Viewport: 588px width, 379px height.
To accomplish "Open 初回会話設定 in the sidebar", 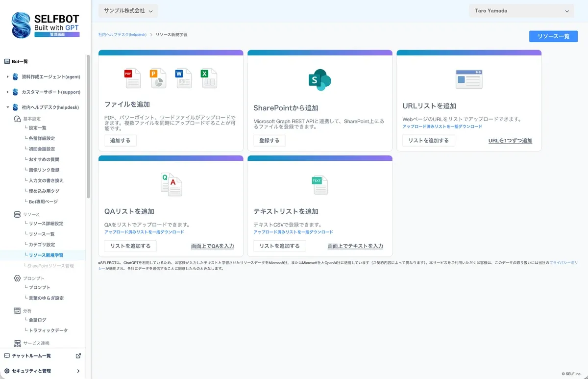I will point(42,149).
